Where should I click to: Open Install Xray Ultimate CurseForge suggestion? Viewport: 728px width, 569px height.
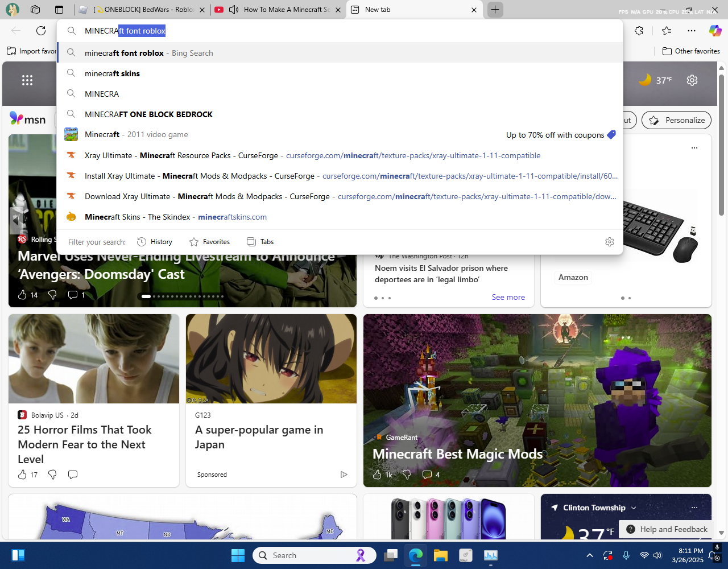(340, 176)
